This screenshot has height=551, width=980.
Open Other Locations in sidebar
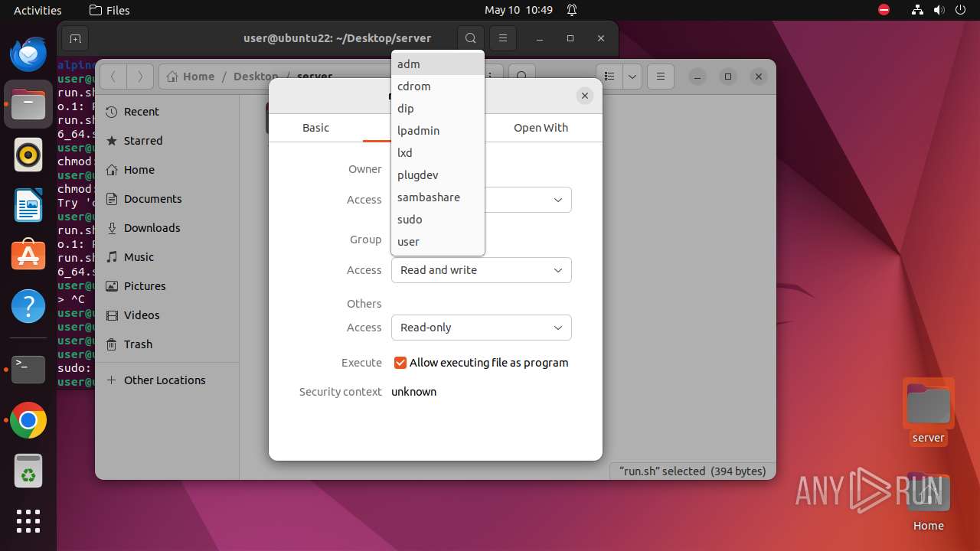pos(167,380)
